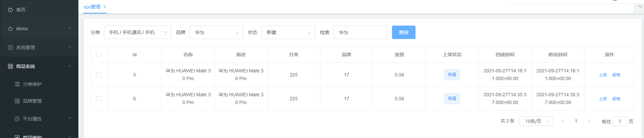644x138 pixels.
Task: Click the 新建 status tag in row 6
Action: [x=452, y=99]
